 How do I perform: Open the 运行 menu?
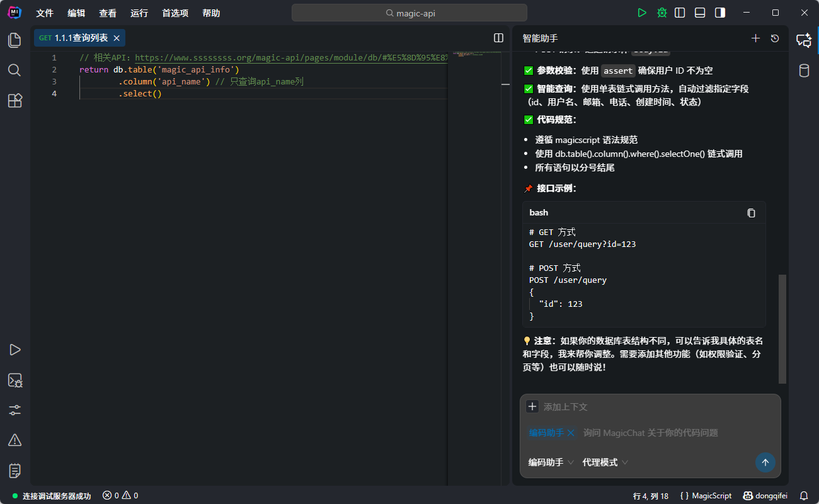point(139,13)
